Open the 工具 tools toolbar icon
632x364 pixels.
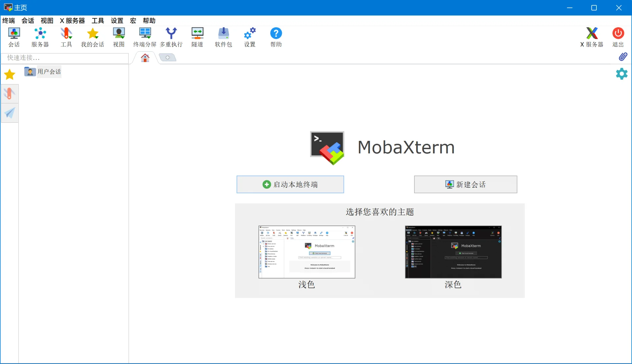[x=66, y=37]
